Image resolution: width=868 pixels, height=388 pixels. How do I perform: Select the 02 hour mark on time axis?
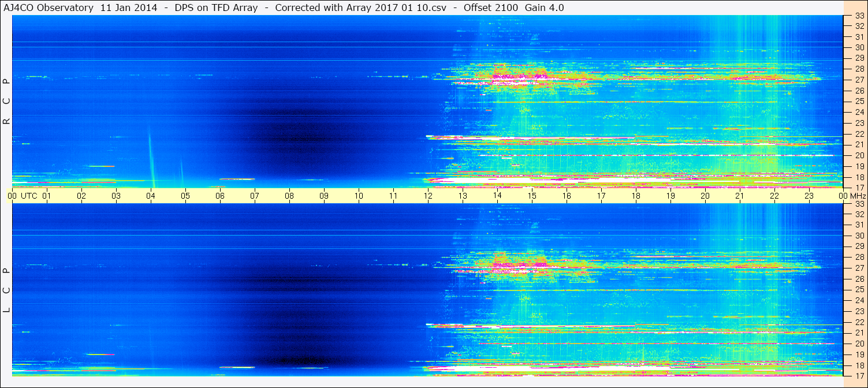point(81,196)
